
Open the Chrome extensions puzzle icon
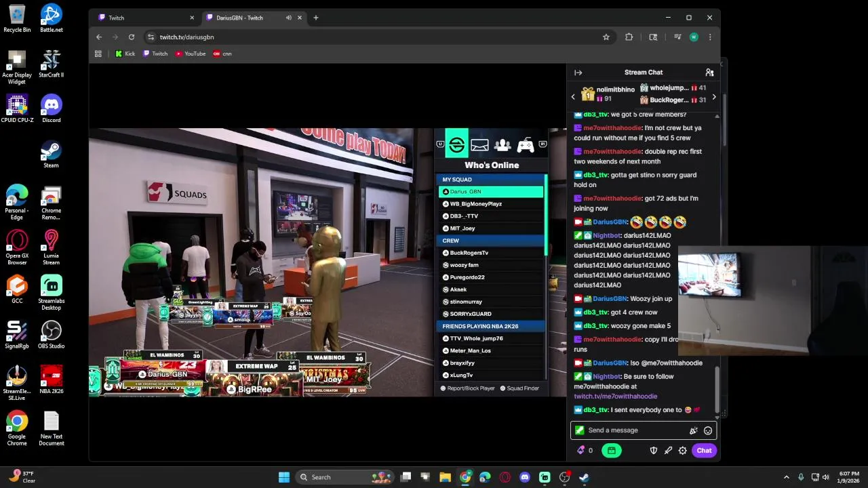coord(629,37)
